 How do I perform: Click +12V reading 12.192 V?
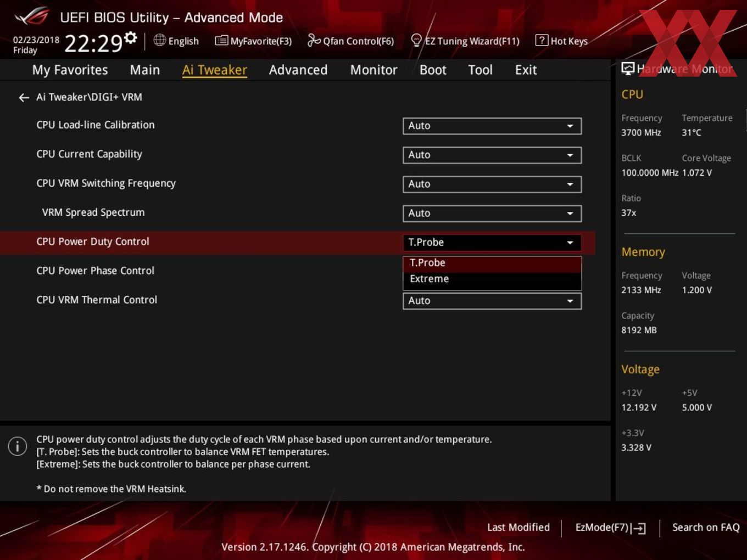pos(639,407)
